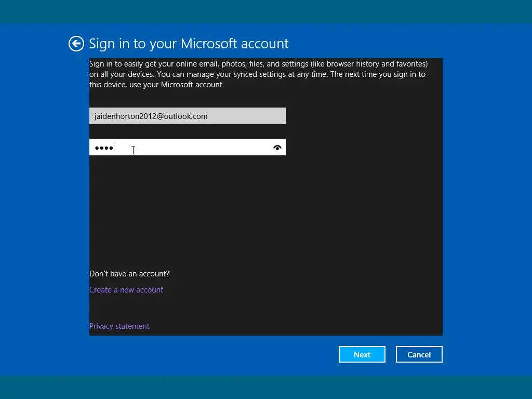Focus the password input field
Image resolution: width=532 pixels, height=399 pixels.
[187, 147]
